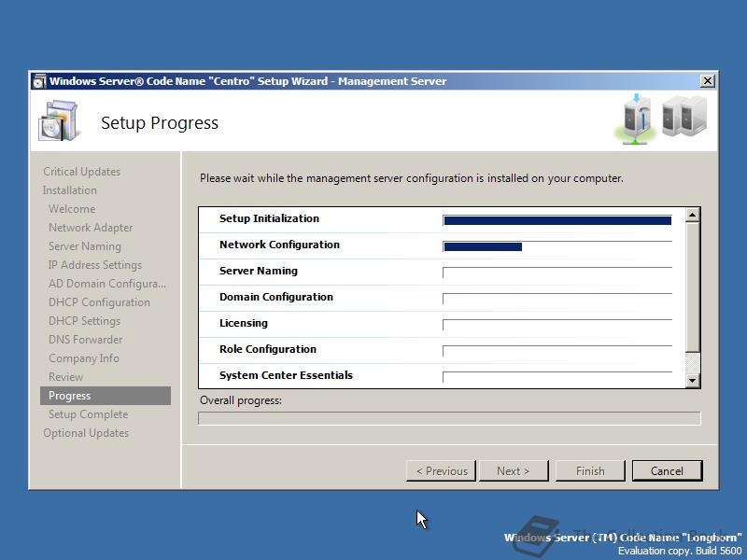Open IP Address Settings step
The width and height of the screenshot is (747, 560).
coord(95,265)
